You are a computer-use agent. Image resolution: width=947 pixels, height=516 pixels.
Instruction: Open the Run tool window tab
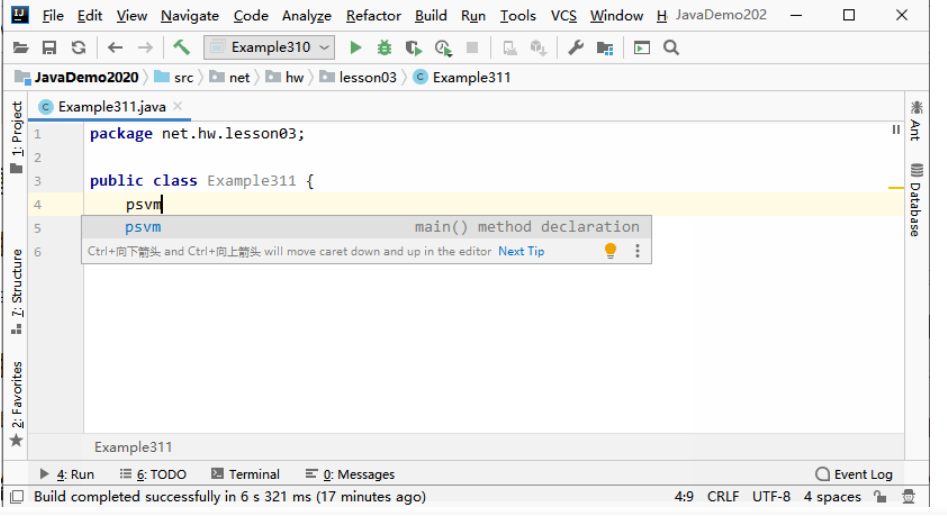coord(66,474)
